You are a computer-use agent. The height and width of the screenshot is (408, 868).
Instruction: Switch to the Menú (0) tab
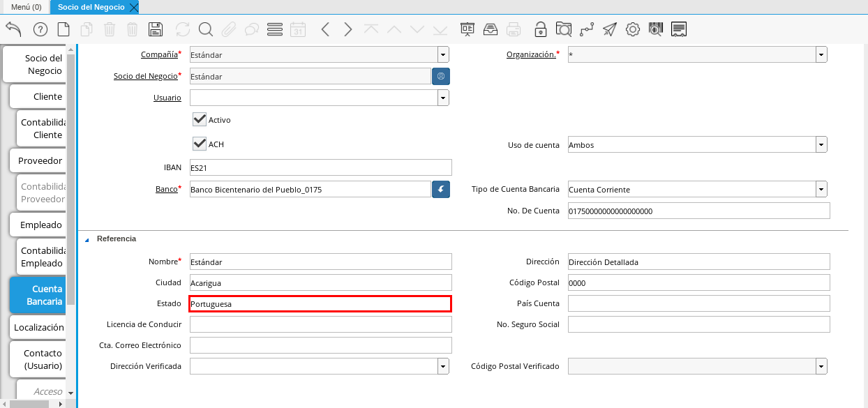(x=26, y=7)
